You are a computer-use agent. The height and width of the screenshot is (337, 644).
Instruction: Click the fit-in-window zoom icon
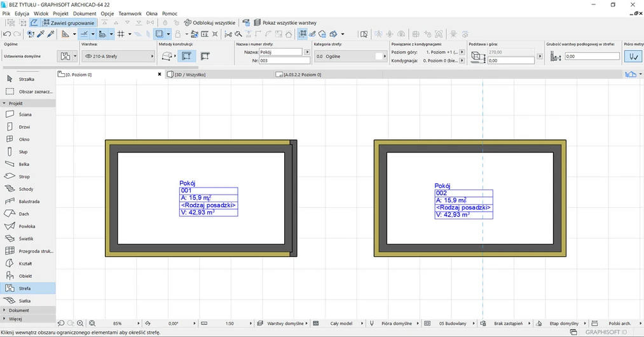pyautogui.click(x=92, y=324)
